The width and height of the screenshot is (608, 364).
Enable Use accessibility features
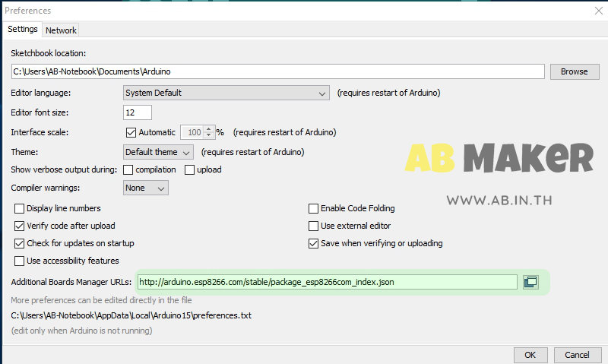19,261
